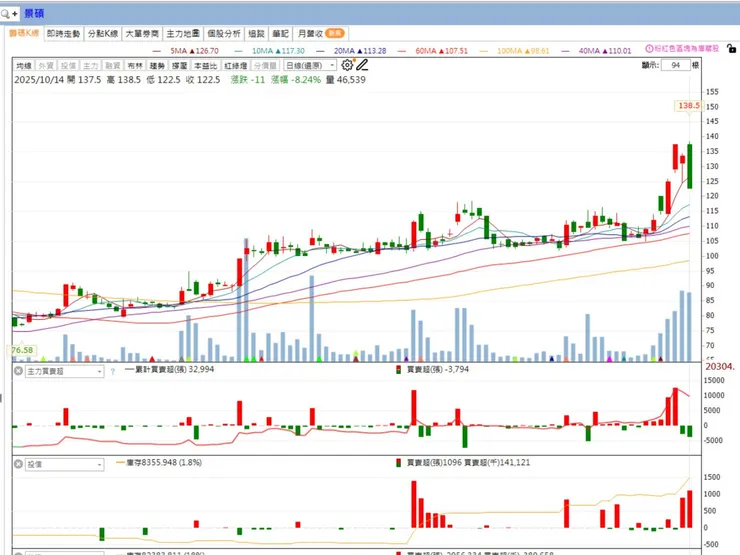This screenshot has width=740, height=555.
Task: Switch to 籌碼K線 tab
Action: [24, 33]
